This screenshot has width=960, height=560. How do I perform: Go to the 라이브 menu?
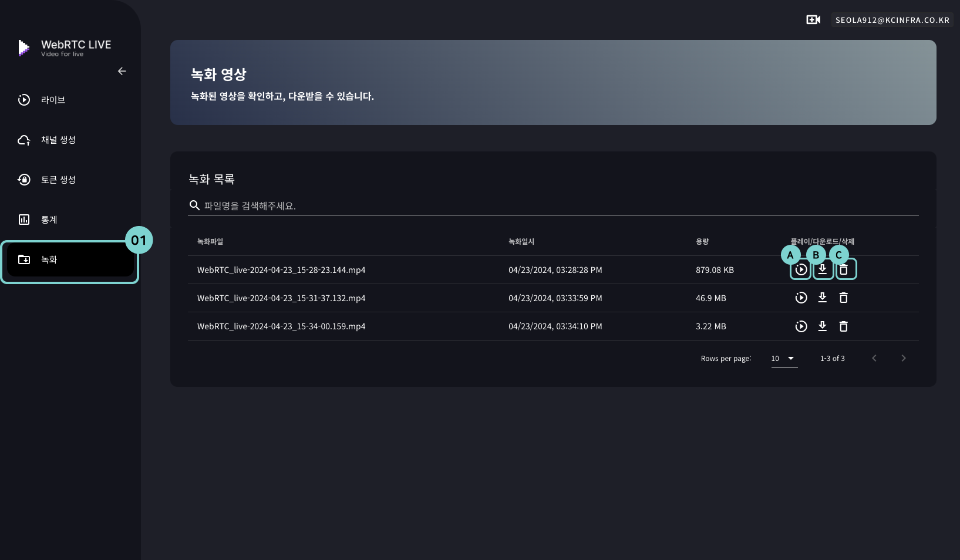click(53, 100)
